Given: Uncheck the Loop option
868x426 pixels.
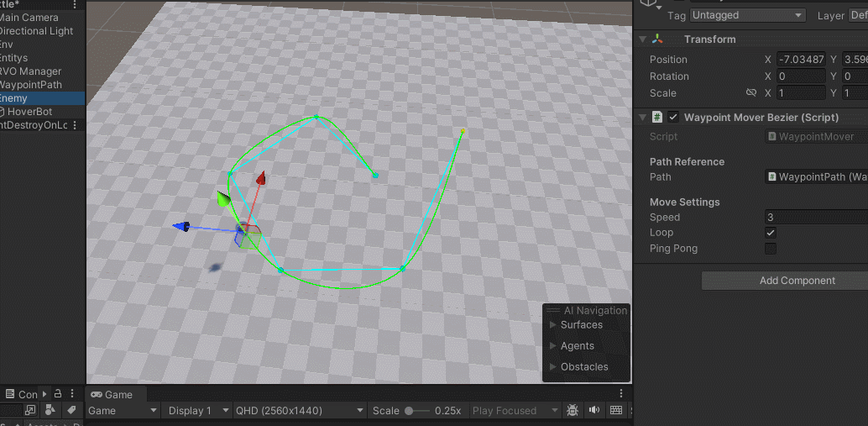Looking at the screenshot, I should click(x=771, y=233).
